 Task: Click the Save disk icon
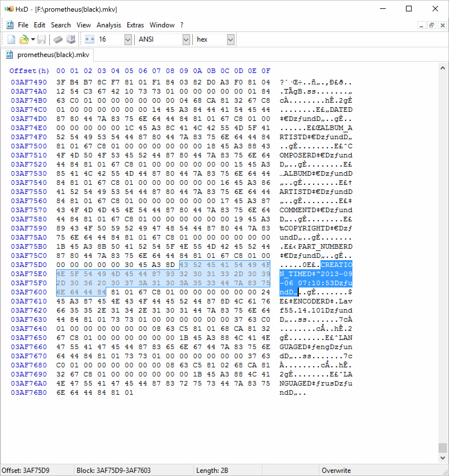42,39
